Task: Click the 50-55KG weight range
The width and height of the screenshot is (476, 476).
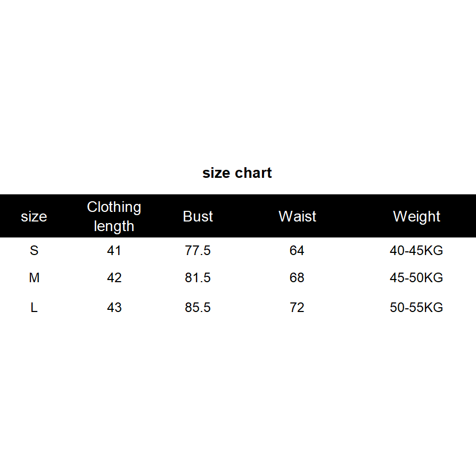Action: tap(416, 308)
